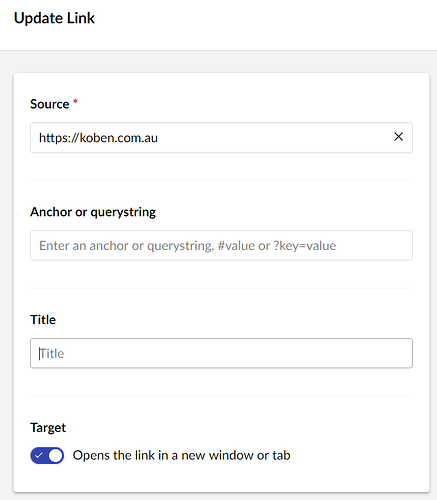Click the white knob of the Target toggle
This screenshot has height=500, width=437.
[56, 455]
